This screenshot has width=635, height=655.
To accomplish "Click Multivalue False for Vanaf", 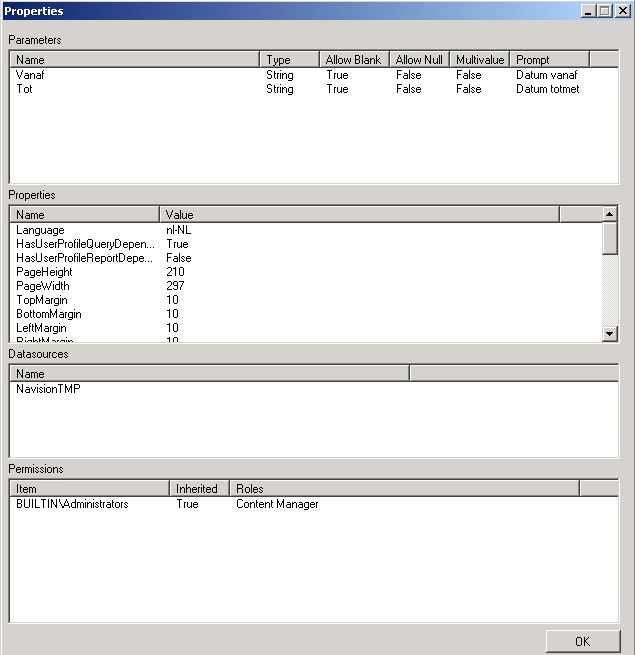I will tap(469, 75).
